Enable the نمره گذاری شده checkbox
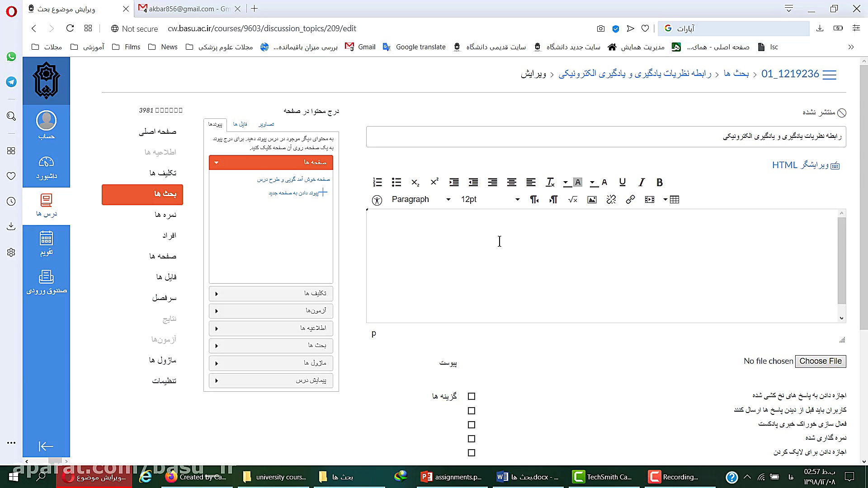Viewport: 868px width, 488px height. (472, 438)
